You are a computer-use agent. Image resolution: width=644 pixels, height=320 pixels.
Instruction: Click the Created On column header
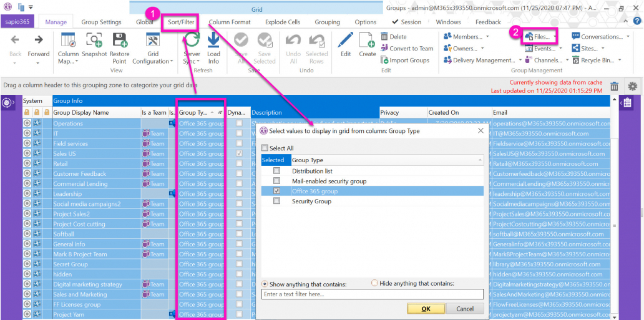459,112
